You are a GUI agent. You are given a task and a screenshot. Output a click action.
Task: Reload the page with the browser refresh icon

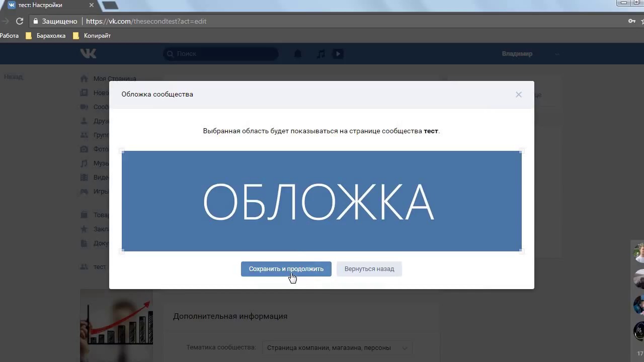point(20,21)
